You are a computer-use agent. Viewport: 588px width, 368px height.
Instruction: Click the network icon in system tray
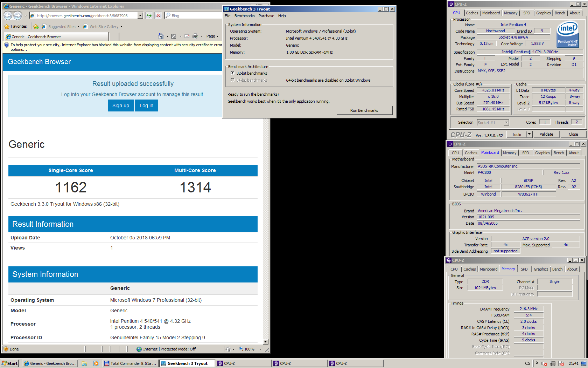[553, 363]
